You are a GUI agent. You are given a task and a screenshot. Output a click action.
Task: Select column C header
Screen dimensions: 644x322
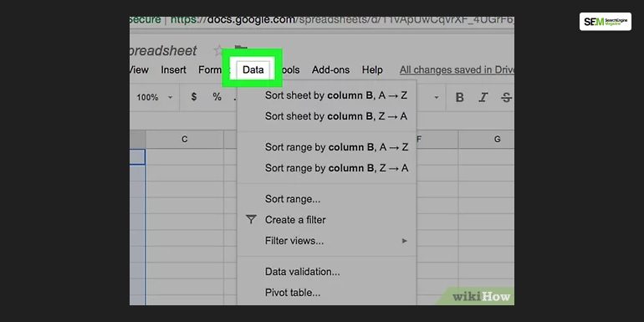coord(184,139)
